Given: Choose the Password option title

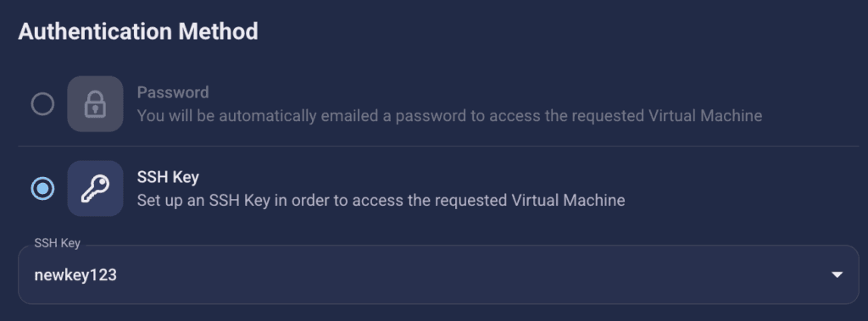Looking at the screenshot, I should (x=173, y=91).
